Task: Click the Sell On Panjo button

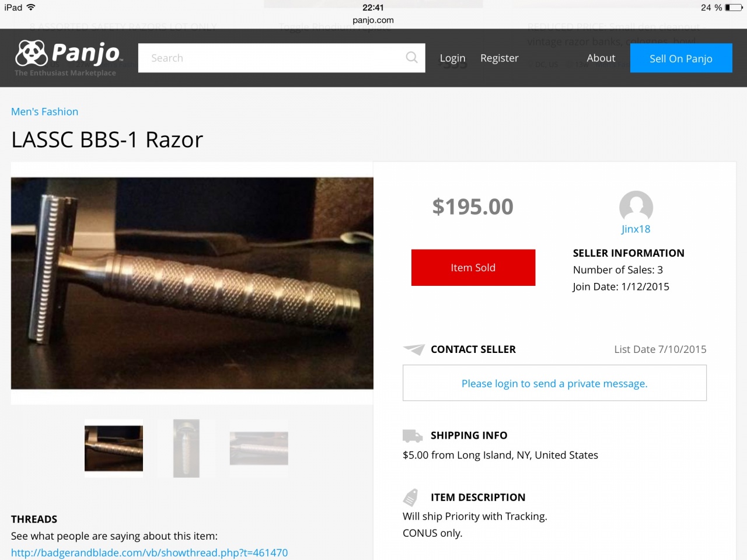Action: [681, 58]
